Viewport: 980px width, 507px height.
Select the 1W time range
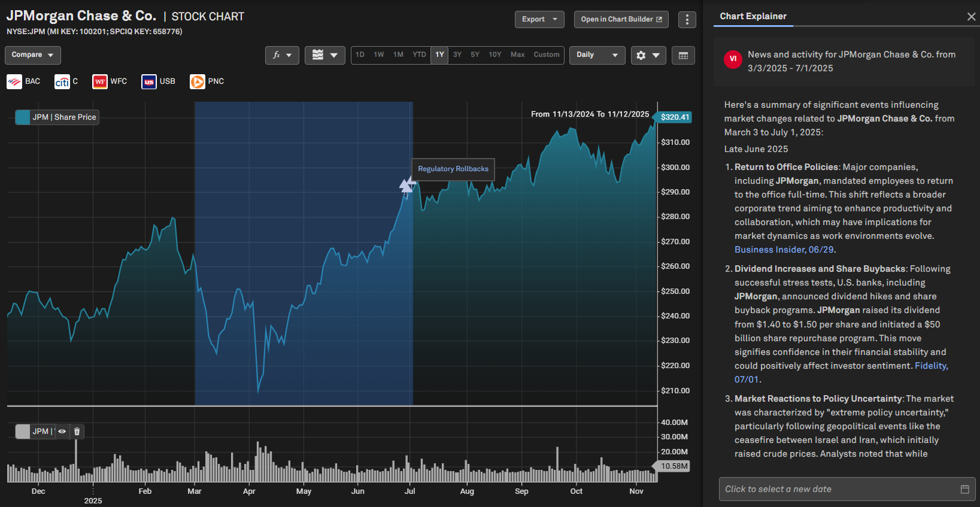click(379, 55)
